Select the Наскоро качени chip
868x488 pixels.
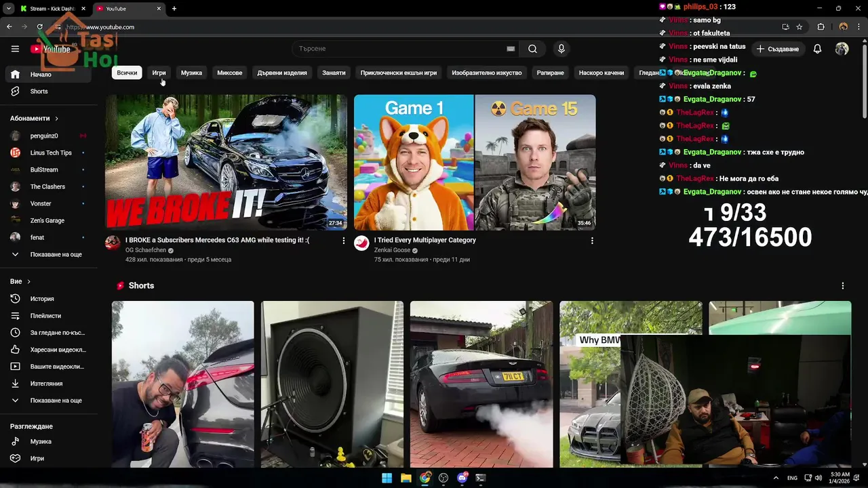point(601,73)
